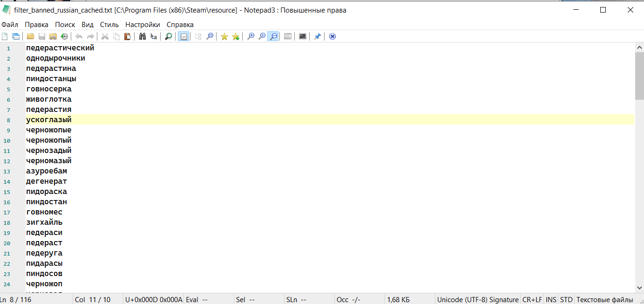Viewport: 644px width, 304px height.
Task: Click U+0x000D 0x000A status entry
Action: [154, 299]
